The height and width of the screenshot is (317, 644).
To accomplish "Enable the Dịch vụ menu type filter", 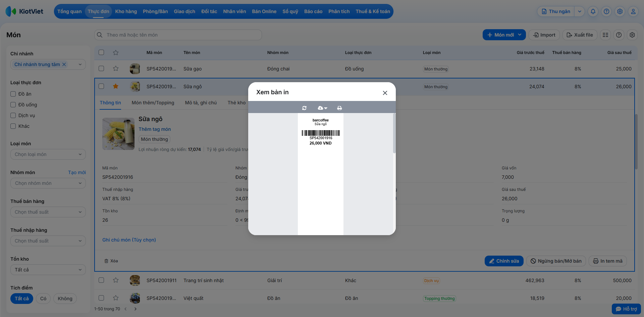I will 13,115.
